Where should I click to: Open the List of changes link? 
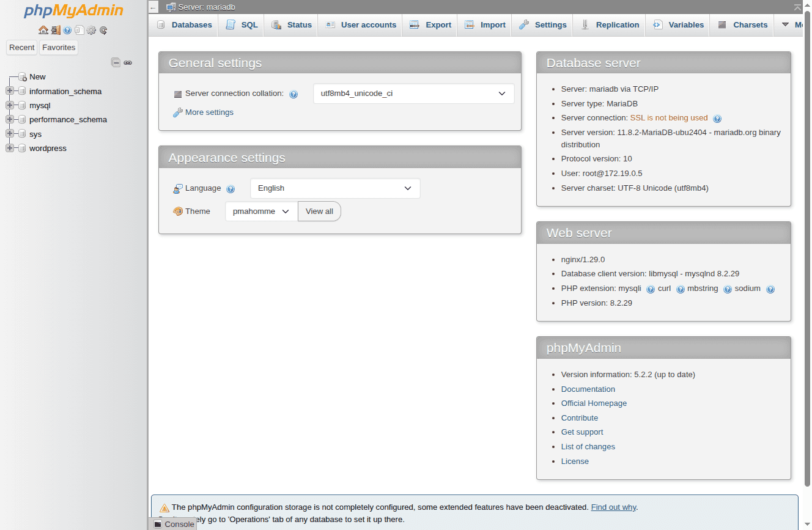pos(588,447)
